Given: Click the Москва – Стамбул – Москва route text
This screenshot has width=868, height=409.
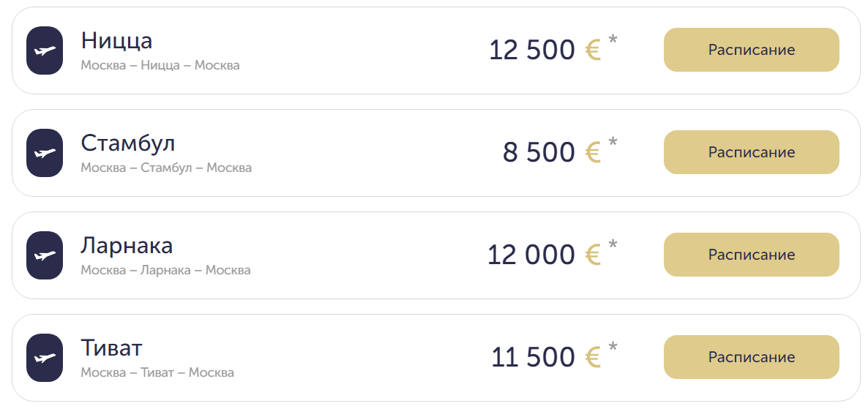Looking at the screenshot, I should 166,168.
